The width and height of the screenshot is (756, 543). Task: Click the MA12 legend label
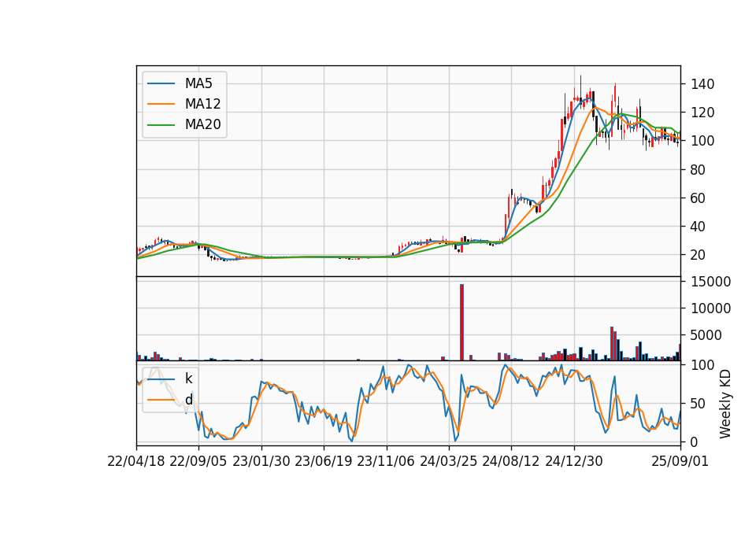point(202,104)
